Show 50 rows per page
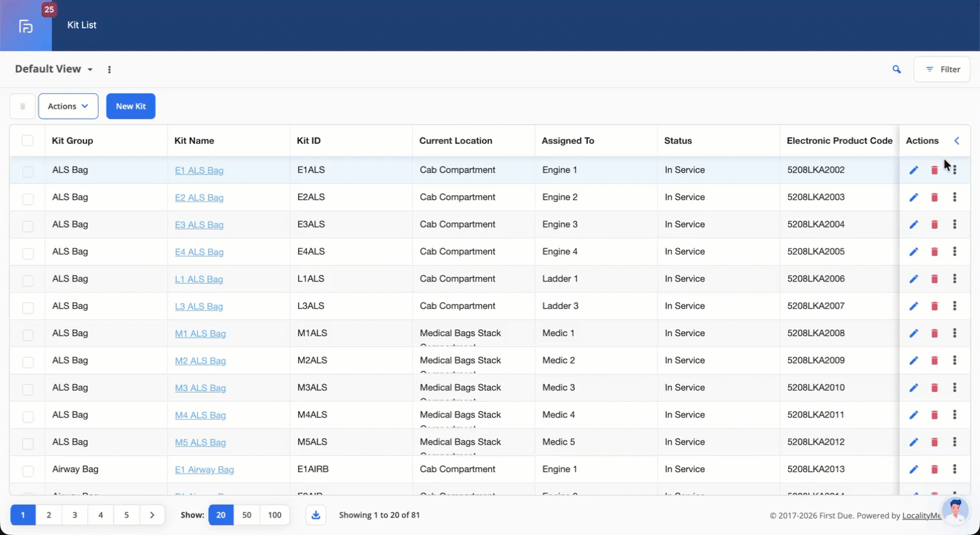 [246, 515]
